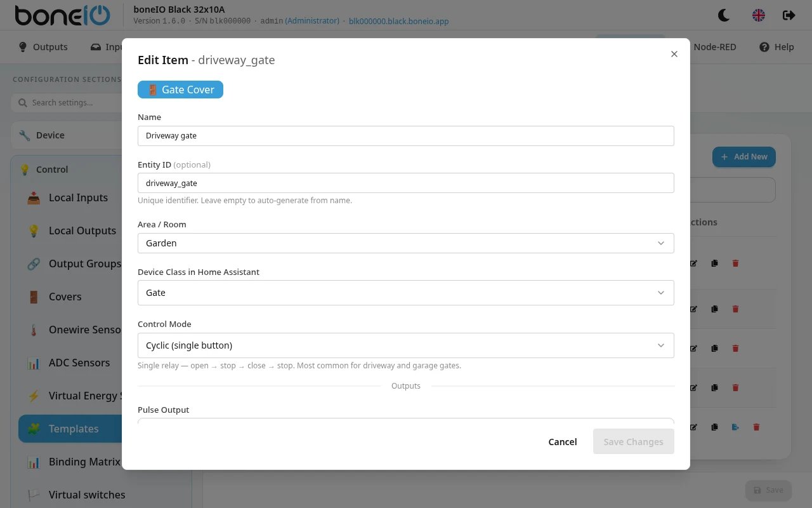Click the Local Inputs tray icon
Screen dimensions: 812x508
pyautogui.click(x=34, y=197)
